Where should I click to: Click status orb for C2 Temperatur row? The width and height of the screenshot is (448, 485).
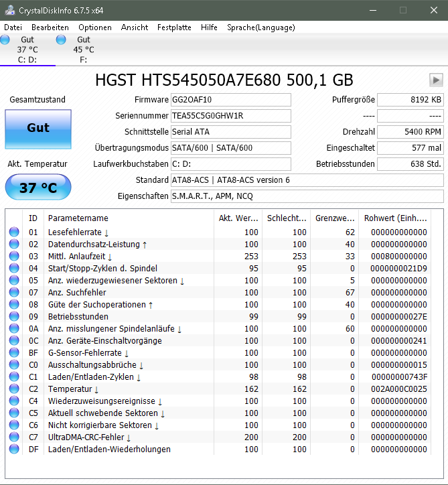click(14, 389)
